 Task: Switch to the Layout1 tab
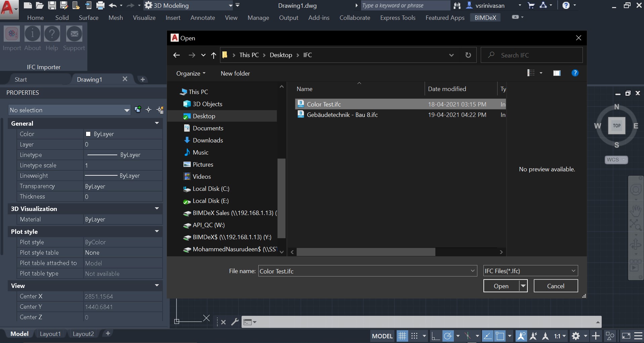50,334
